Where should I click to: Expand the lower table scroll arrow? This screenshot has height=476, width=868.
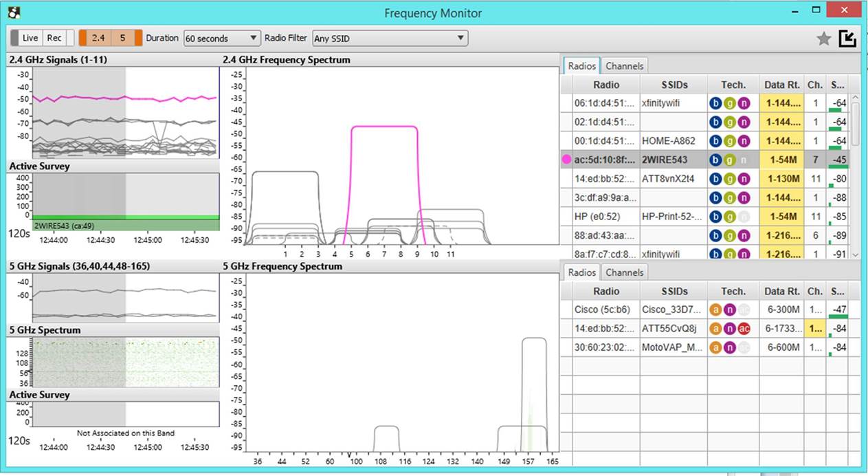(854, 254)
